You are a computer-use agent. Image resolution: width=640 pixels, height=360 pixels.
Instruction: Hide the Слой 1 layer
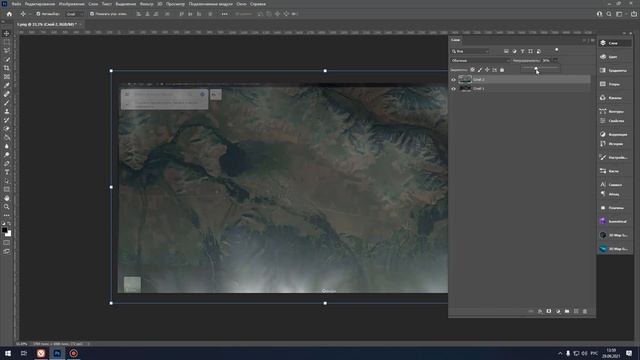[x=453, y=89]
